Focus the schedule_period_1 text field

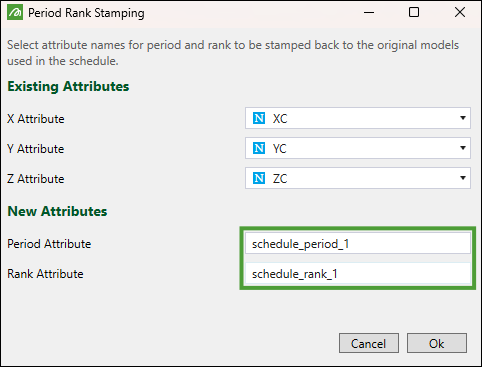tap(358, 244)
